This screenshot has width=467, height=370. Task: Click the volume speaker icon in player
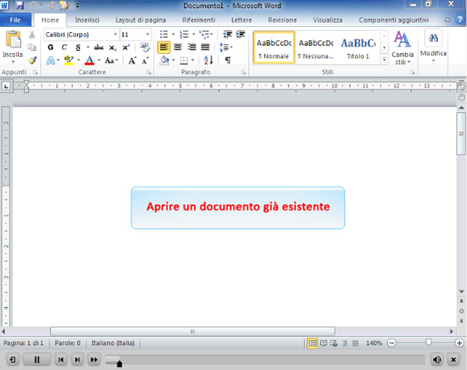point(437,360)
